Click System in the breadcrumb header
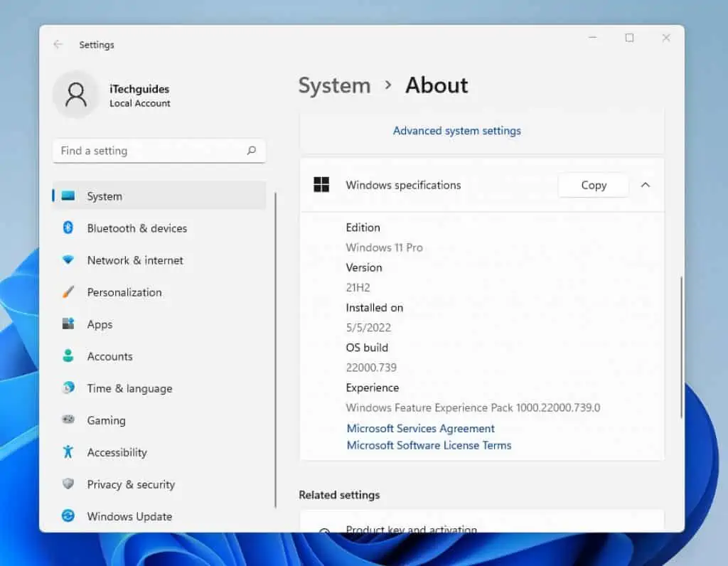Image resolution: width=728 pixels, height=566 pixels. pyautogui.click(x=334, y=85)
